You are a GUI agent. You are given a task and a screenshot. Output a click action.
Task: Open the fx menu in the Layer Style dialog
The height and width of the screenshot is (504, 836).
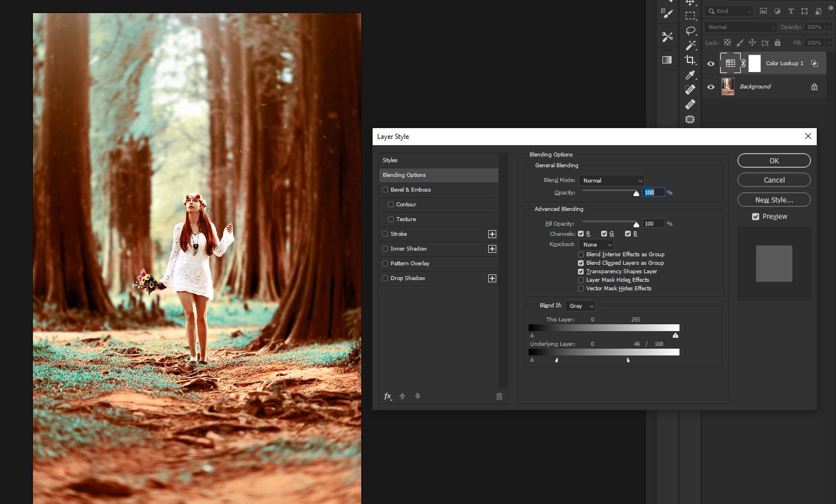pyautogui.click(x=388, y=396)
